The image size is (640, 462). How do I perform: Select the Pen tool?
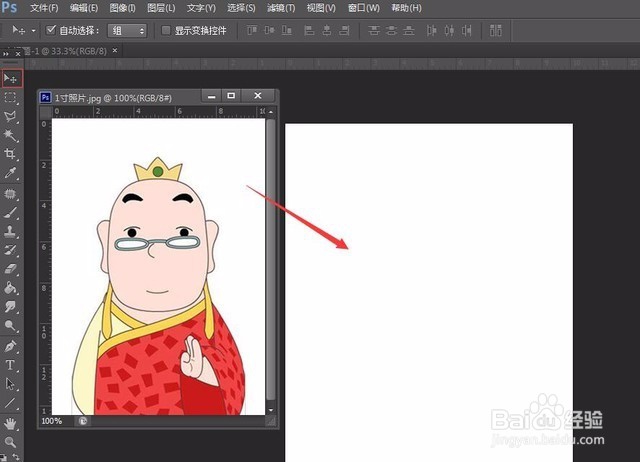click(10, 346)
